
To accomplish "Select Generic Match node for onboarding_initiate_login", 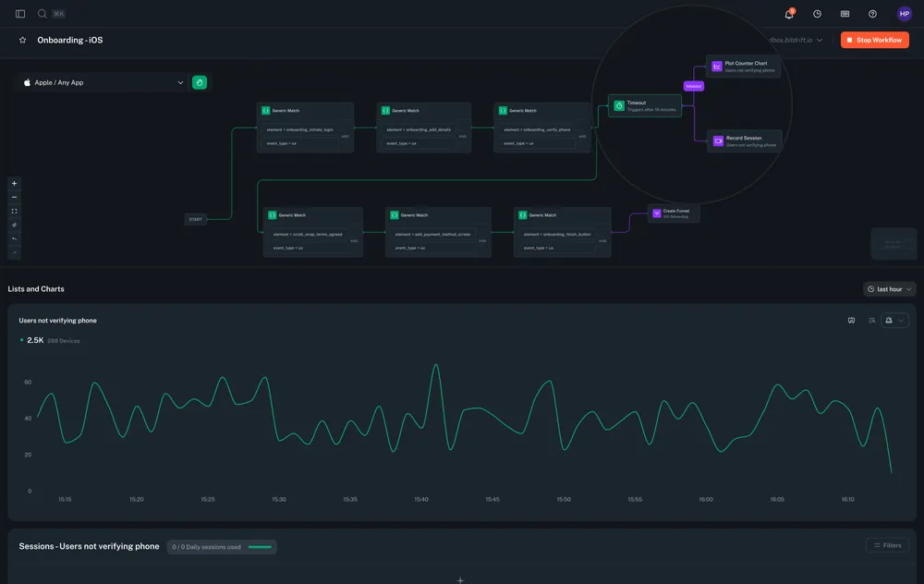I will [x=305, y=128].
